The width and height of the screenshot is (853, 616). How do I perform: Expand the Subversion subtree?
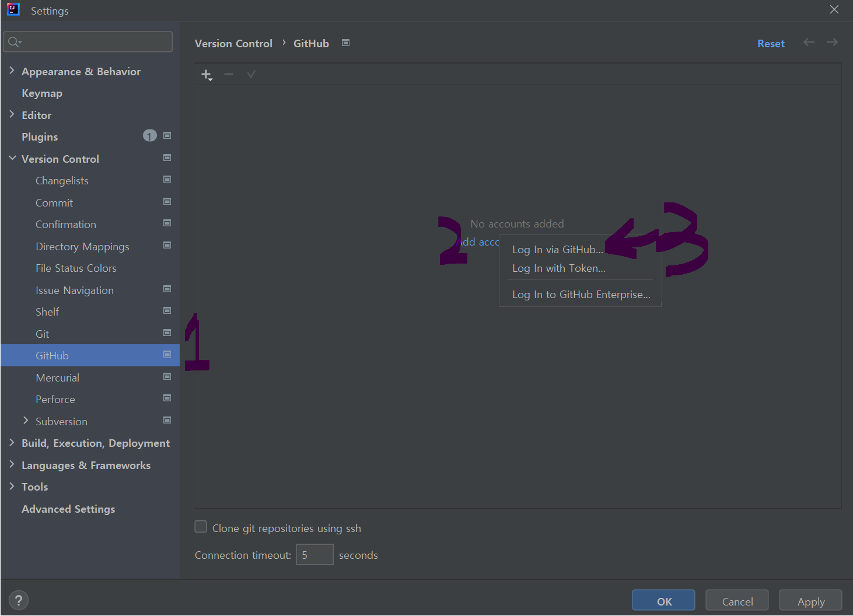click(x=26, y=421)
